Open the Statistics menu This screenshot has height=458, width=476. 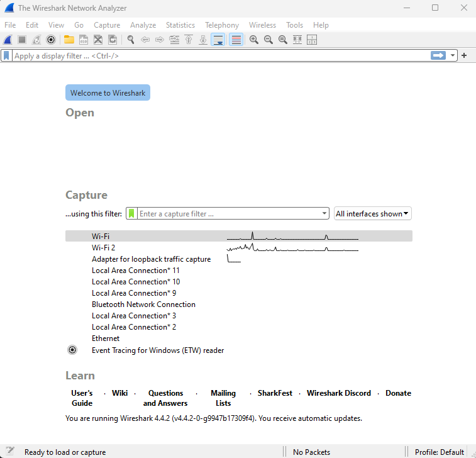(x=180, y=25)
